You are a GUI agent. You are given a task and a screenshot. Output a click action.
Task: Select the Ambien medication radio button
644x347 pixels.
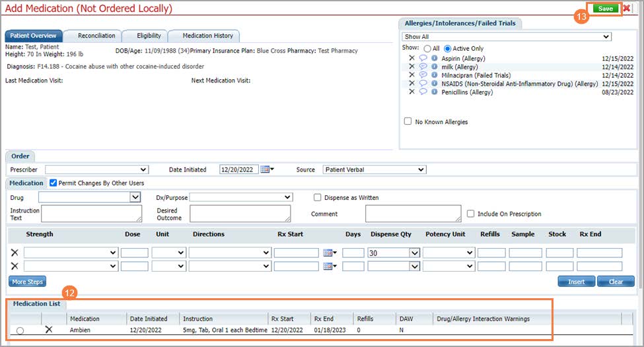tap(20, 331)
